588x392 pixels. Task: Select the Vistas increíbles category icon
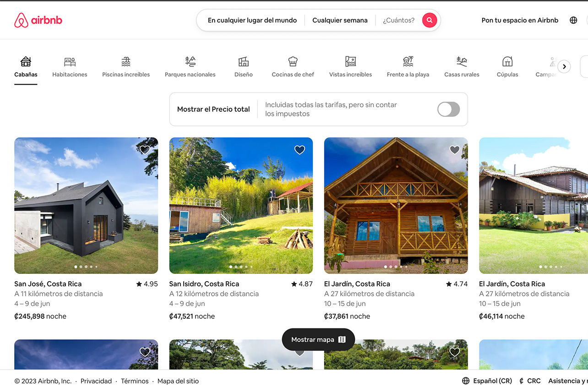point(350,61)
